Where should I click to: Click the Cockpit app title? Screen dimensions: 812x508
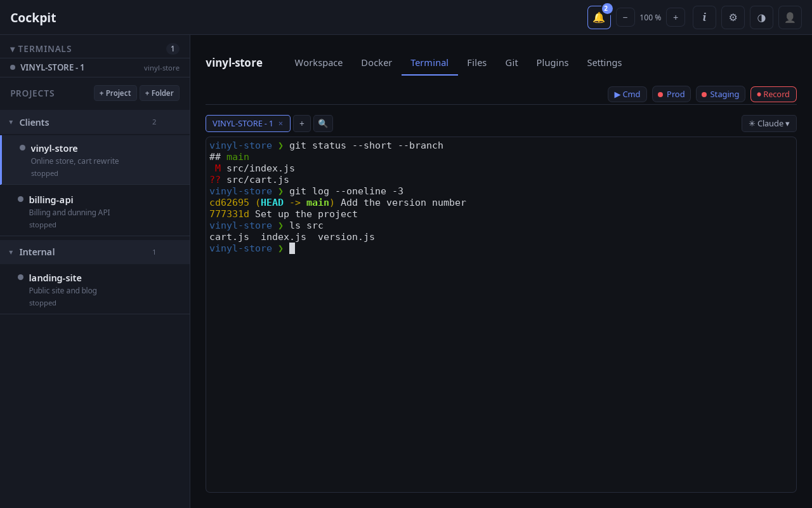33,18
